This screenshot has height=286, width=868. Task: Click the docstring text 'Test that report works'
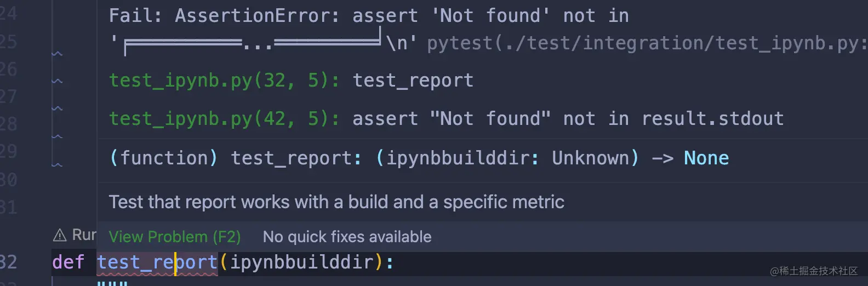336,202
